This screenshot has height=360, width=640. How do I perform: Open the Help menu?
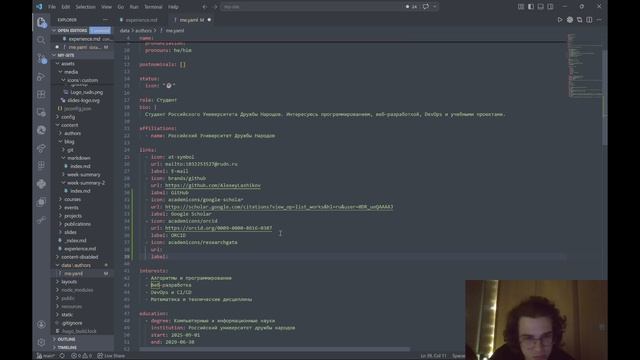pyautogui.click(x=173, y=7)
